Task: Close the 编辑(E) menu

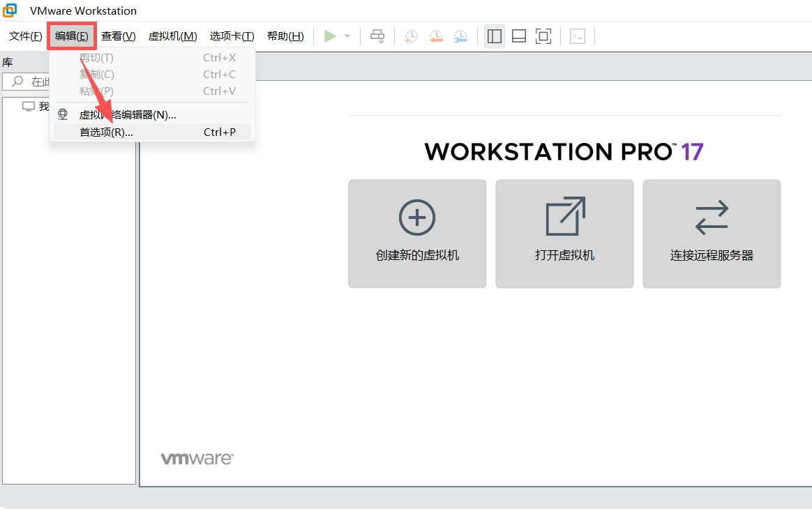Action: coord(72,36)
